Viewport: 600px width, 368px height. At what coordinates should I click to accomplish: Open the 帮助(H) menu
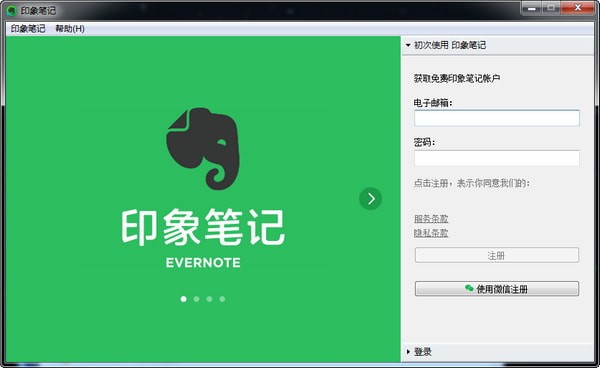click(x=70, y=29)
